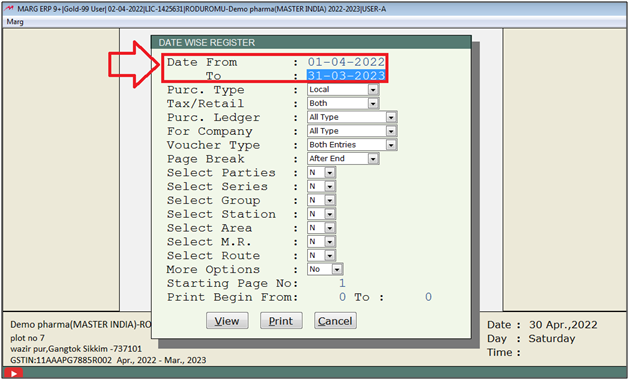Click the Demo pharma(MASTER INDIA) company name text

tap(80, 325)
